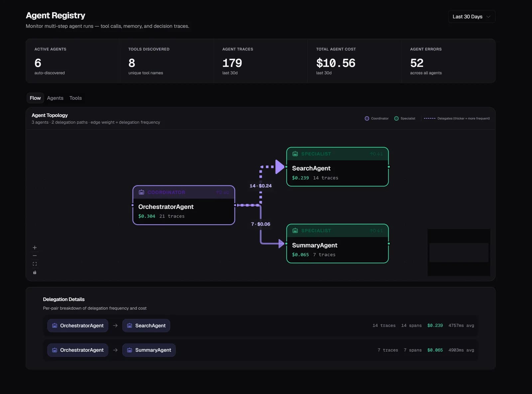This screenshot has height=394, width=532.
Task: Switch to the Agents tab
Action: pos(55,98)
